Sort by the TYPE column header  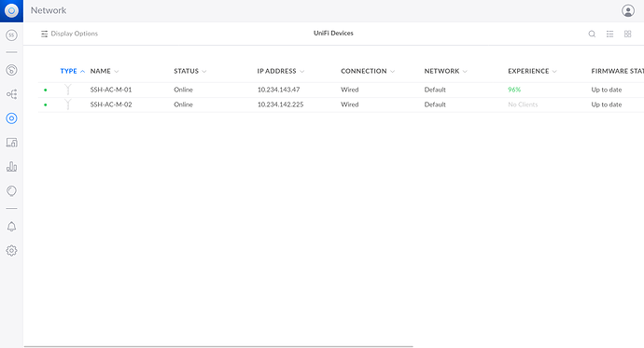[72, 72]
